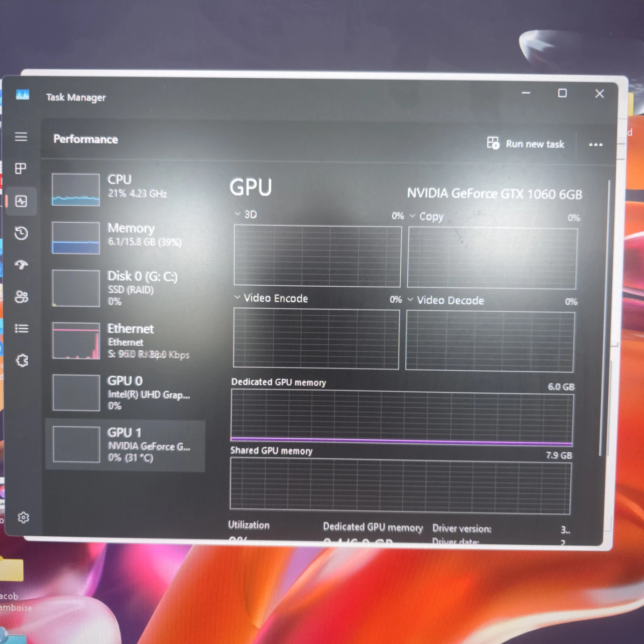Click the Driver version label
This screenshot has width=644, height=644.
tap(462, 529)
